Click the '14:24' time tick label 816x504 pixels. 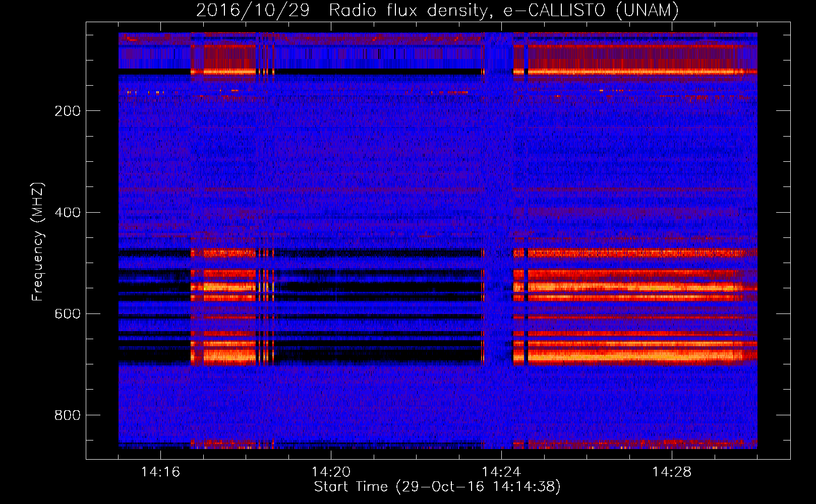pos(501,472)
